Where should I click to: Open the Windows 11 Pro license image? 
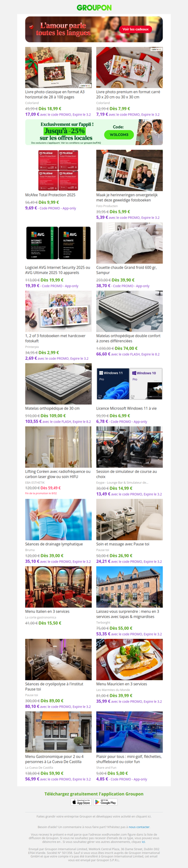pyautogui.click(x=130, y=384)
